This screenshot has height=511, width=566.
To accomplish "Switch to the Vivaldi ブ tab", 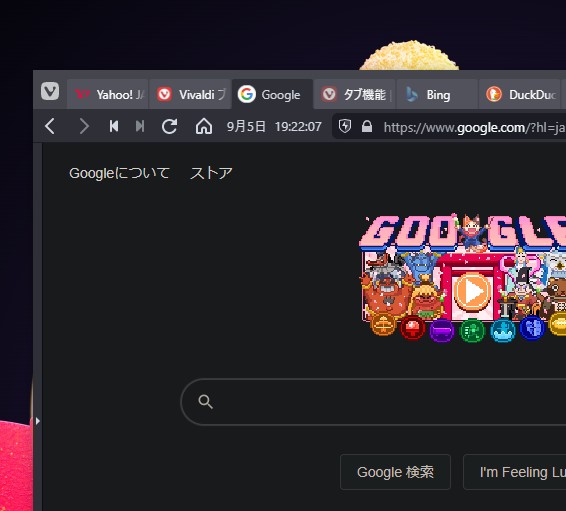I will [x=190, y=95].
